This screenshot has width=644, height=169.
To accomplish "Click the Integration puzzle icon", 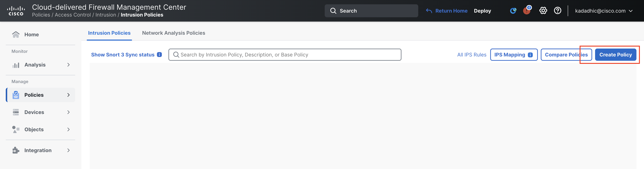I will click(16, 150).
